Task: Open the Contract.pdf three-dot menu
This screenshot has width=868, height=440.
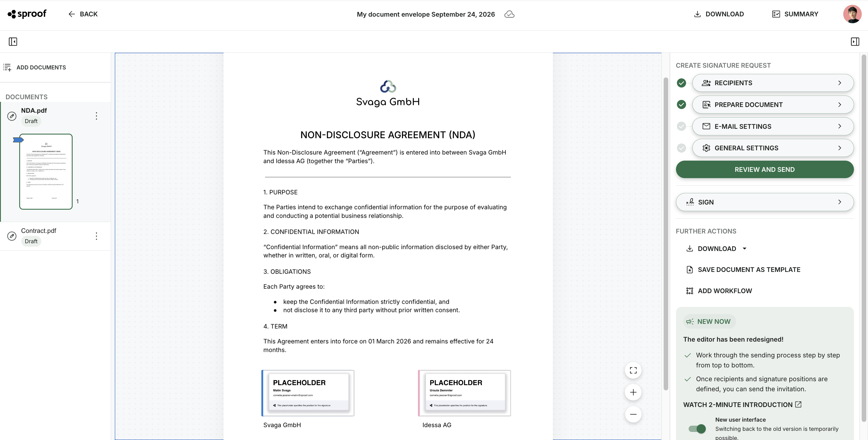Action: point(96,236)
